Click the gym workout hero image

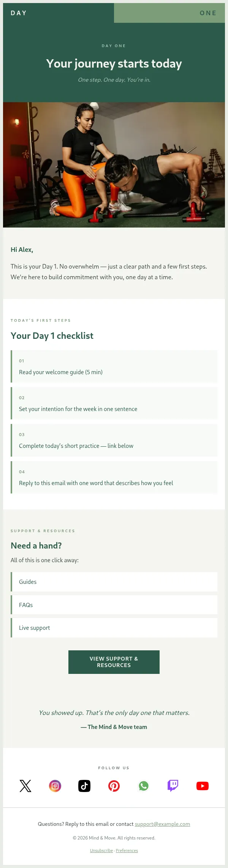114,164
